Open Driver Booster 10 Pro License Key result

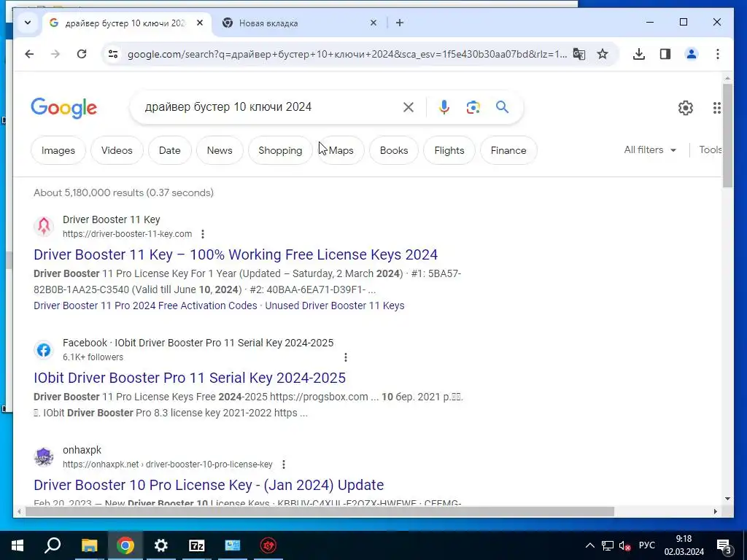tap(209, 485)
